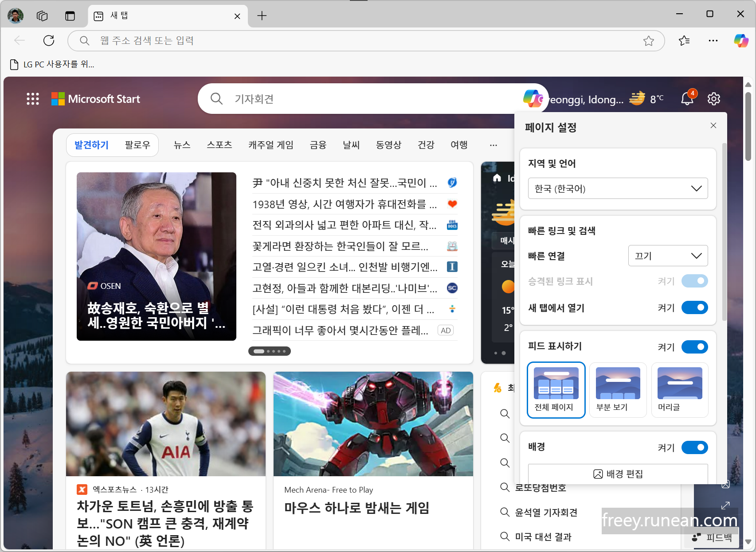The width and height of the screenshot is (756, 552).
Task: Click the 엑스포츠뉴스 source logo
Action: click(x=82, y=490)
